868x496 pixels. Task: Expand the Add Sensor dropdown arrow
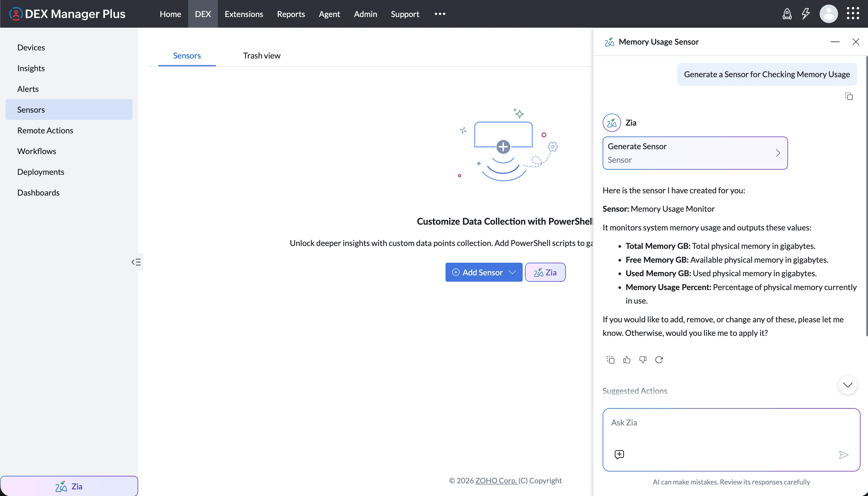[512, 272]
